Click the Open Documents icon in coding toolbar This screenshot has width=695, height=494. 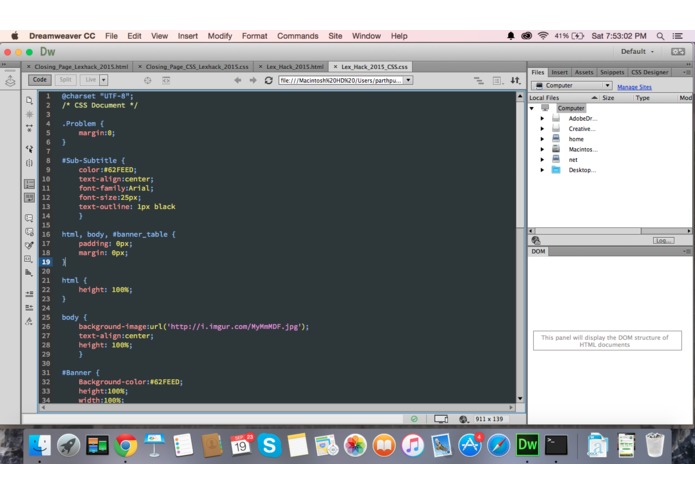point(29,101)
